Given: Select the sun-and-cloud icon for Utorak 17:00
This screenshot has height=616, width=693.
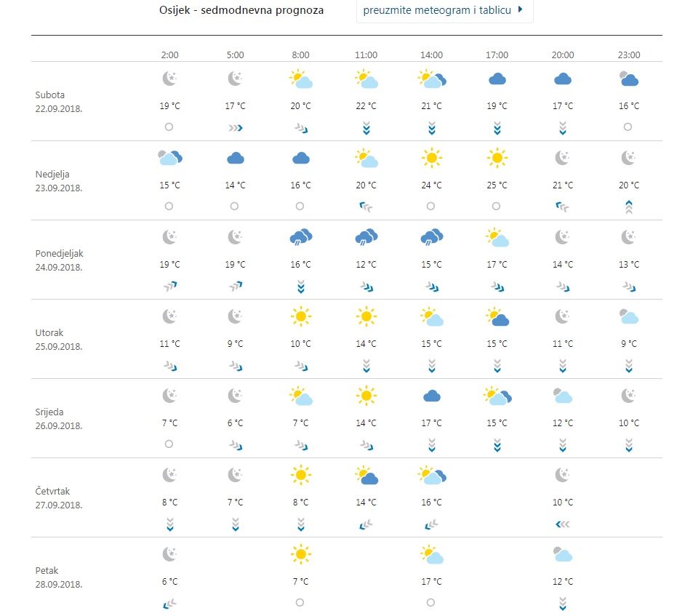Looking at the screenshot, I should pos(497,316).
